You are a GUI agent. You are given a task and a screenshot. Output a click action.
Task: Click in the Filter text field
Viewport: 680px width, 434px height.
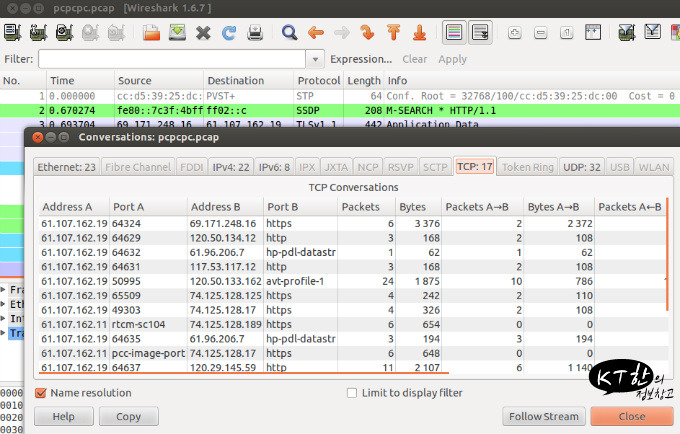172,59
